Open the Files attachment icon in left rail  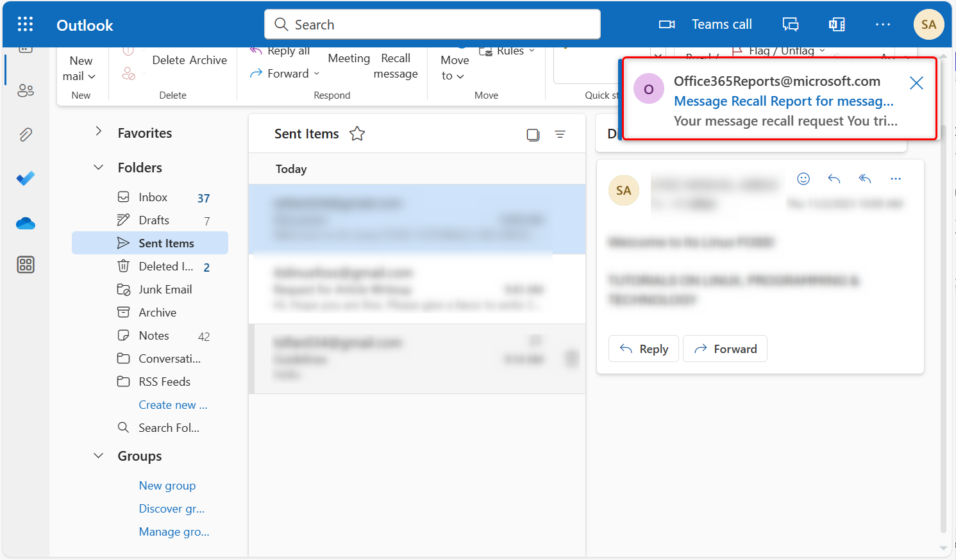(x=26, y=135)
